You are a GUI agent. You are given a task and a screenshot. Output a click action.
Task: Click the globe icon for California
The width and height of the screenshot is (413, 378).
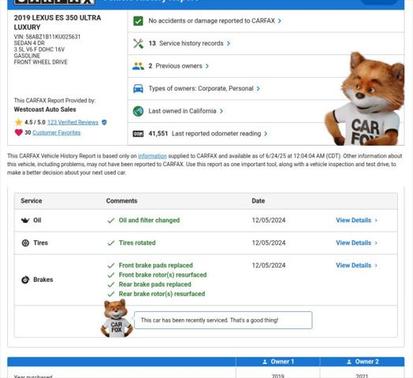pos(138,111)
